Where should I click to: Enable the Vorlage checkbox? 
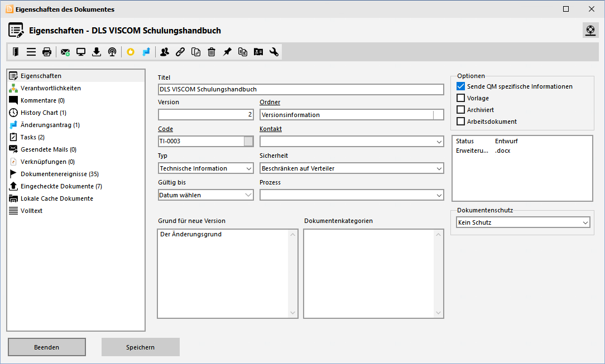(x=460, y=98)
